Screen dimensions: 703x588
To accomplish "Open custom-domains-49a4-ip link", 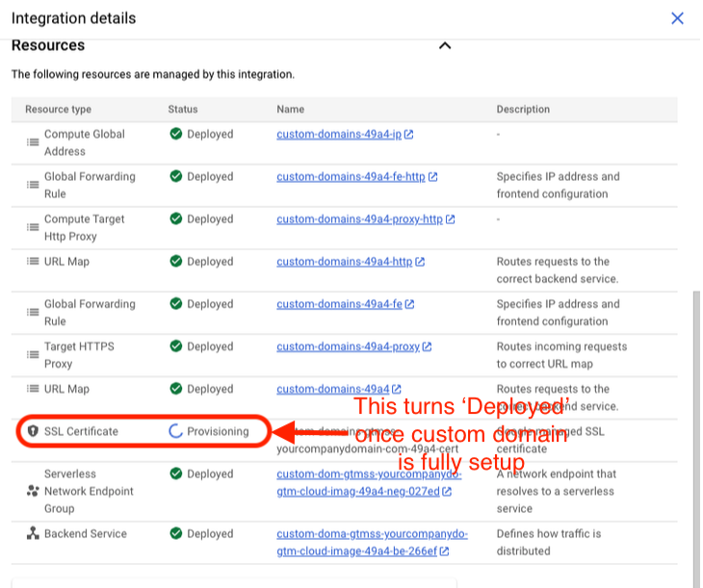I will tap(338, 135).
